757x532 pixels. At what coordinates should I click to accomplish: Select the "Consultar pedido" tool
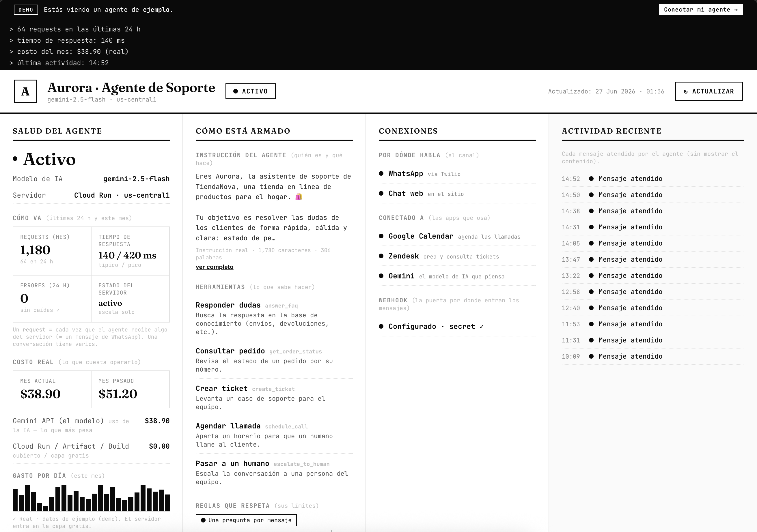click(x=274, y=360)
